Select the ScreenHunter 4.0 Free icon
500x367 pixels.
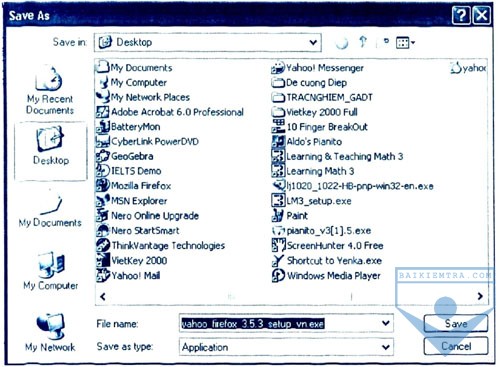pyautogui.click(x=278, y=246)
